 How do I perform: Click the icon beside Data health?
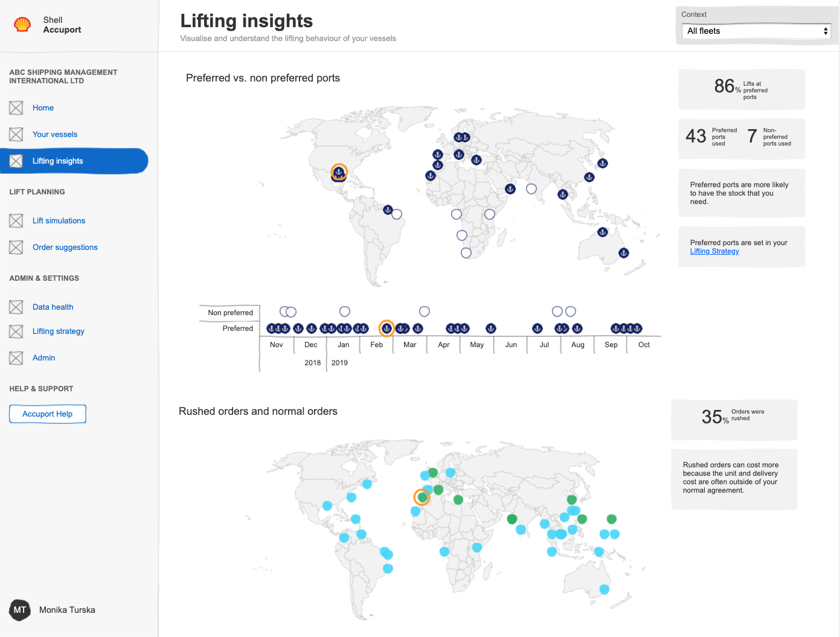pos(16,307)
